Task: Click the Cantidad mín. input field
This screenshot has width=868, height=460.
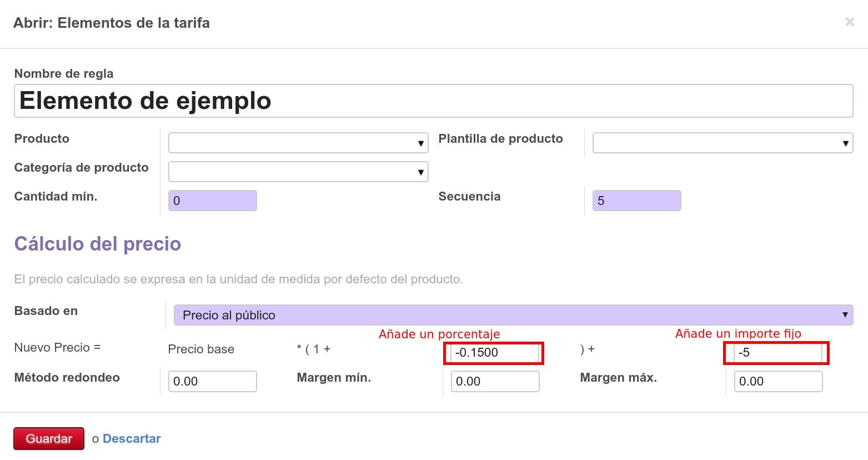Action: (x=212, y=201)
